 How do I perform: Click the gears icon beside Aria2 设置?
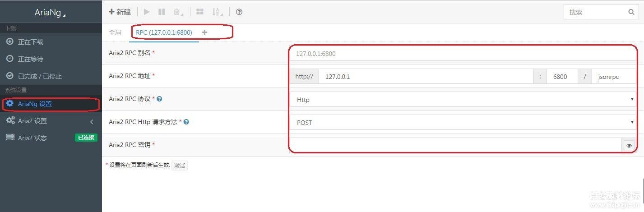(x=10, y=120)
